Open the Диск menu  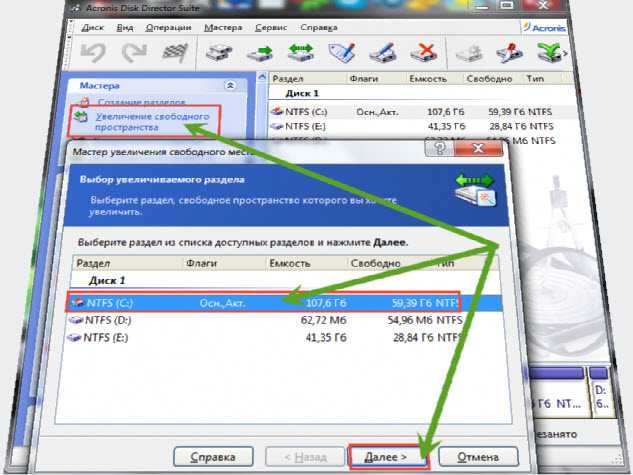coord(92,27)
